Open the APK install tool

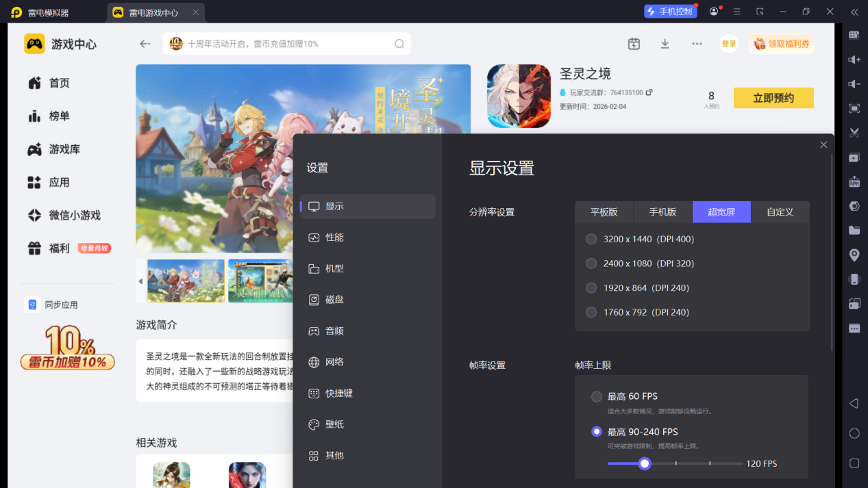click(853, 181)
